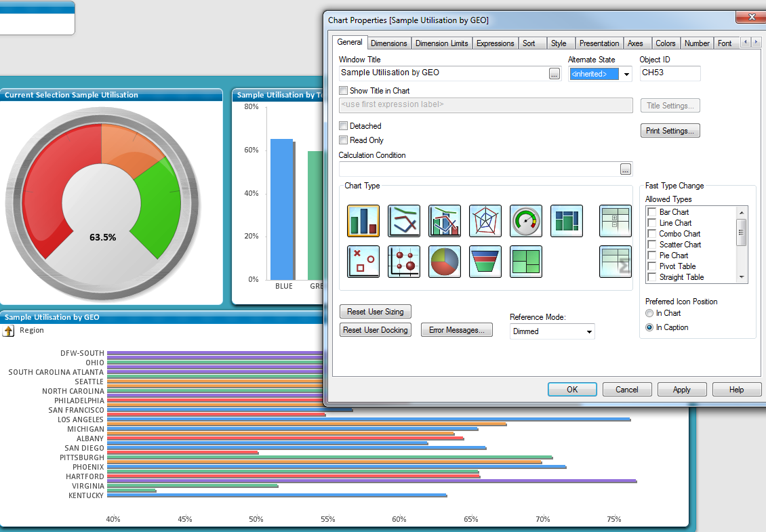Enable Show Title in Chart checkbox
The image size is (766, 532).
344,91
